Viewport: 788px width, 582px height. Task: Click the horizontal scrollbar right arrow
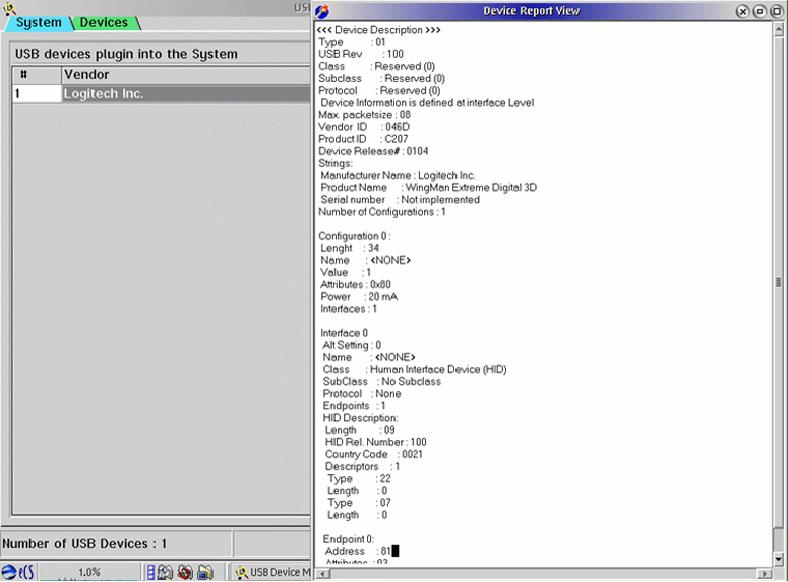pyautogui.click(x=765, y=573)
